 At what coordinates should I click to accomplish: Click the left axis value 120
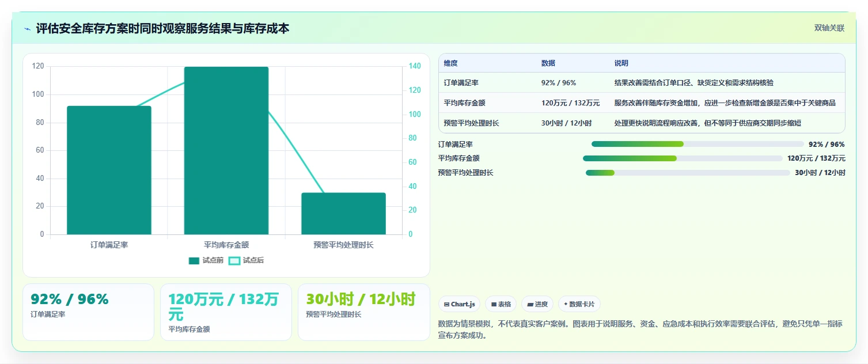click(x=38, y=66)
